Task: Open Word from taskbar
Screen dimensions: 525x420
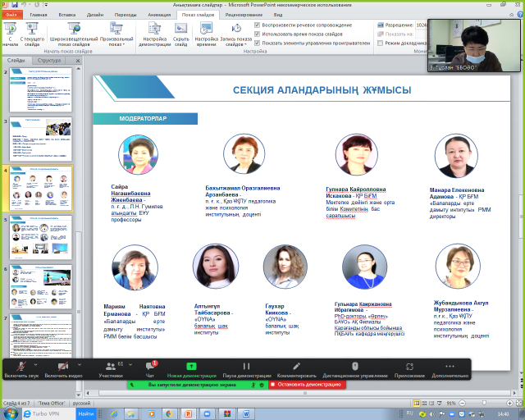Action: click(x=246, y=414)
